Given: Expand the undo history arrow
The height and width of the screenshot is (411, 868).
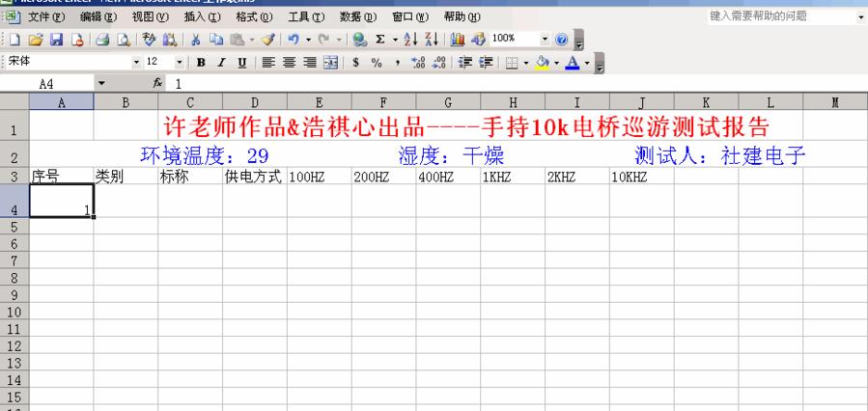Looking at the screenshot, I should (308, 40).
